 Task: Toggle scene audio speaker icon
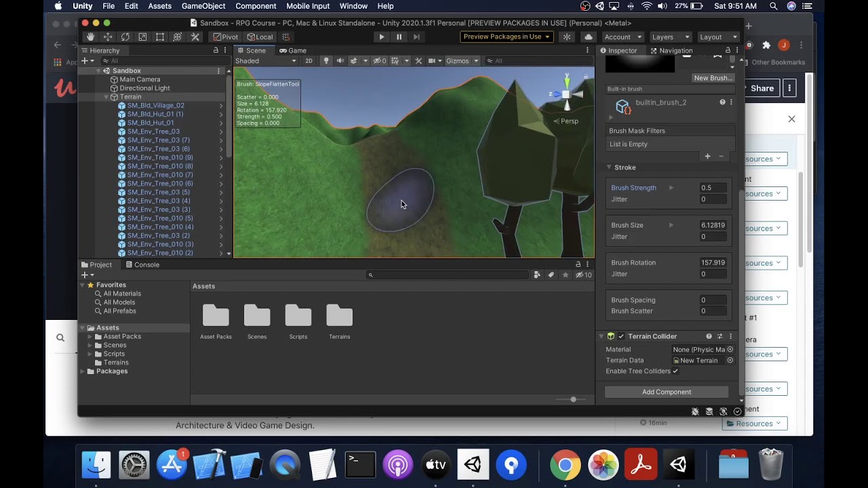click(x=340, y=61)
